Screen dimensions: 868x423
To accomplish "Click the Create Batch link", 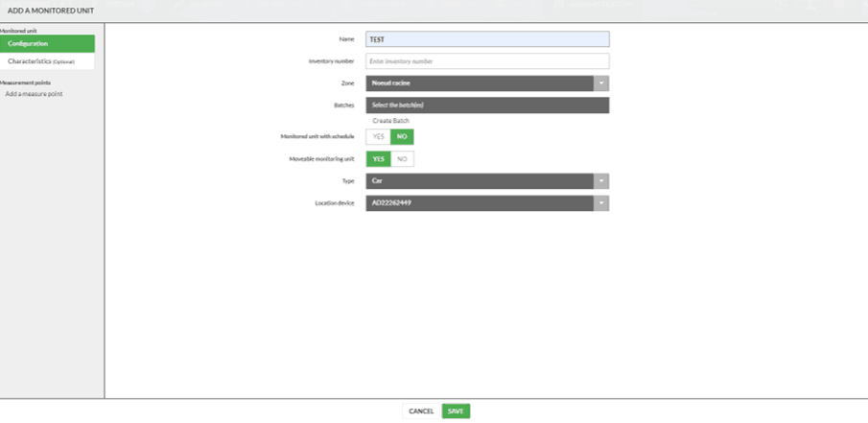I will (390, 121).
